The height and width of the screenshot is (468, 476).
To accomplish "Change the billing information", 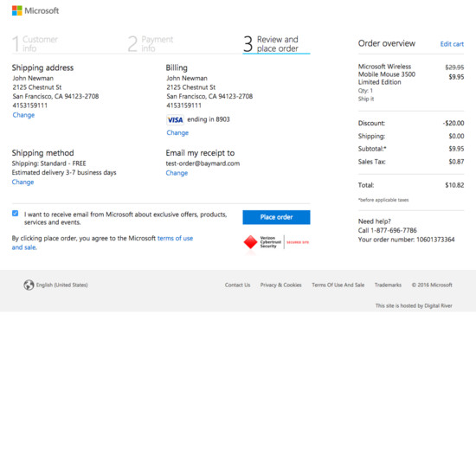I will pyautogui.click(x=177, y=132).
